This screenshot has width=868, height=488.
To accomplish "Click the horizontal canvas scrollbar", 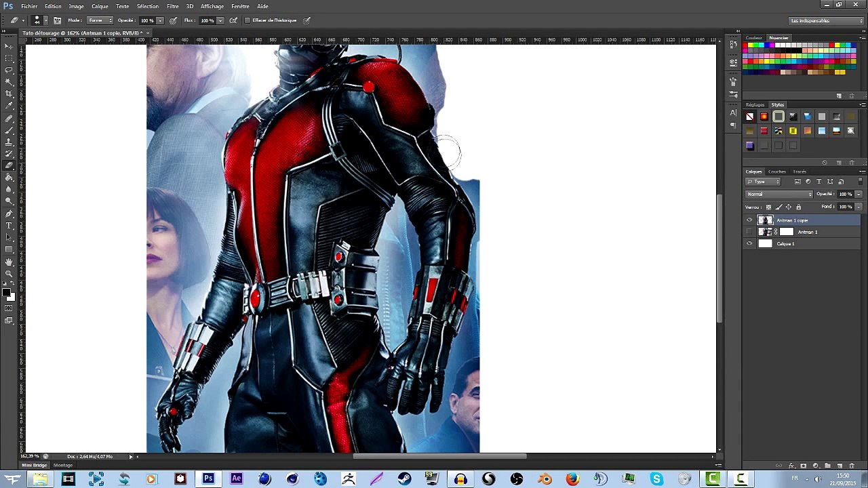I will click(439, 456).
